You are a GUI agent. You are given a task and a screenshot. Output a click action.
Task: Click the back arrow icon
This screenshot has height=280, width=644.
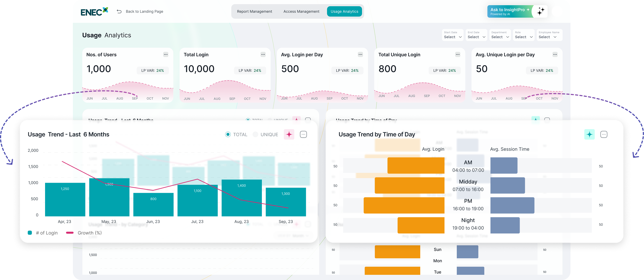119,11
